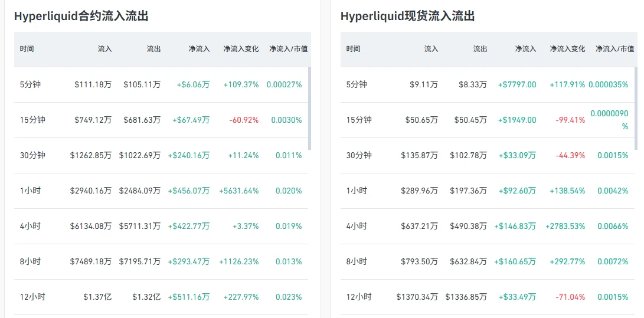Click 时间 header in spot table
644x318 pixels.
point(353,49)
